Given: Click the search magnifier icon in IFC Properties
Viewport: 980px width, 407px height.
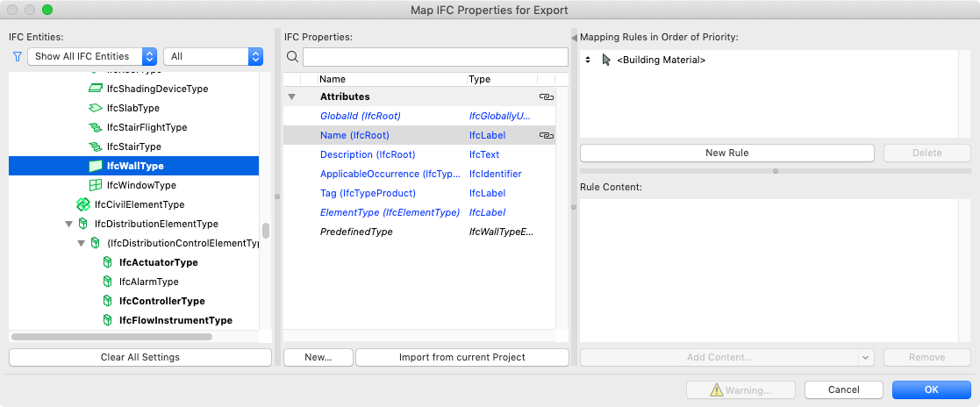Looking at the screenshot, I should [292, 57].
